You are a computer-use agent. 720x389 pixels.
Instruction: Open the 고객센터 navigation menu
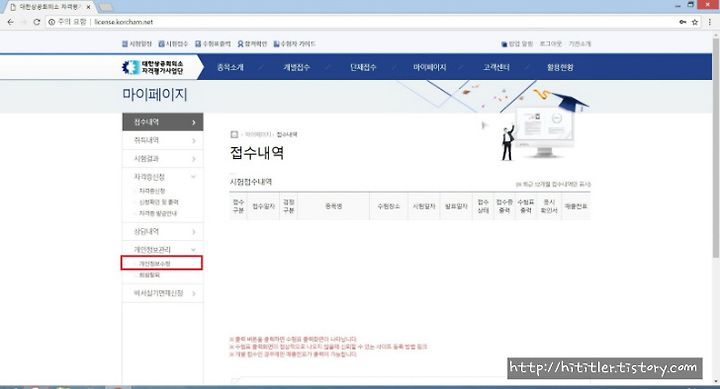coord(496,67)
